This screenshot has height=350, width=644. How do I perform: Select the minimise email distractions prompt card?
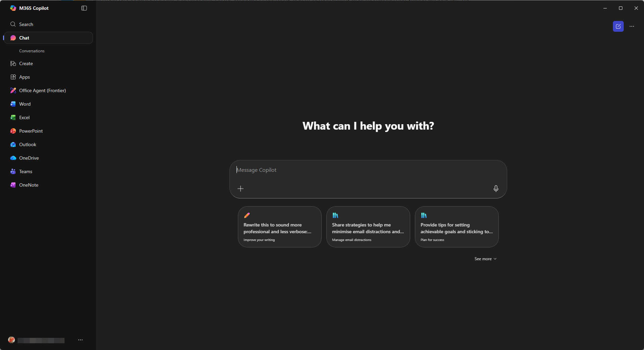[x=368, y=227]
